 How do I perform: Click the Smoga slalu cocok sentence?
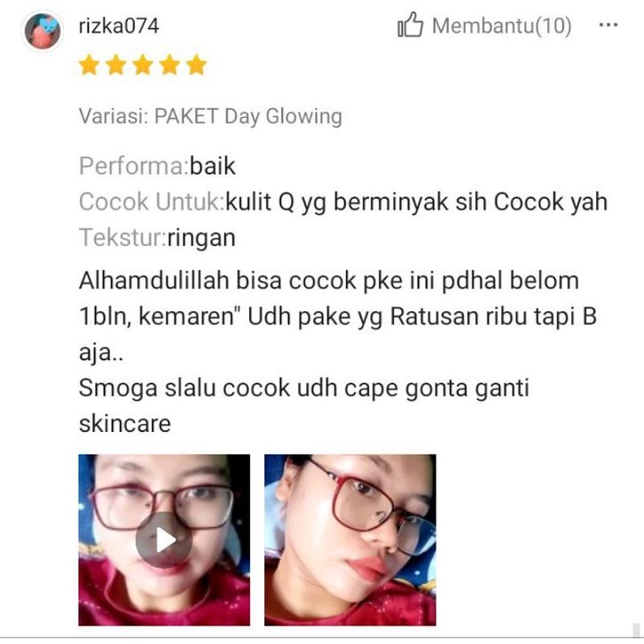(x=304, y=405)
